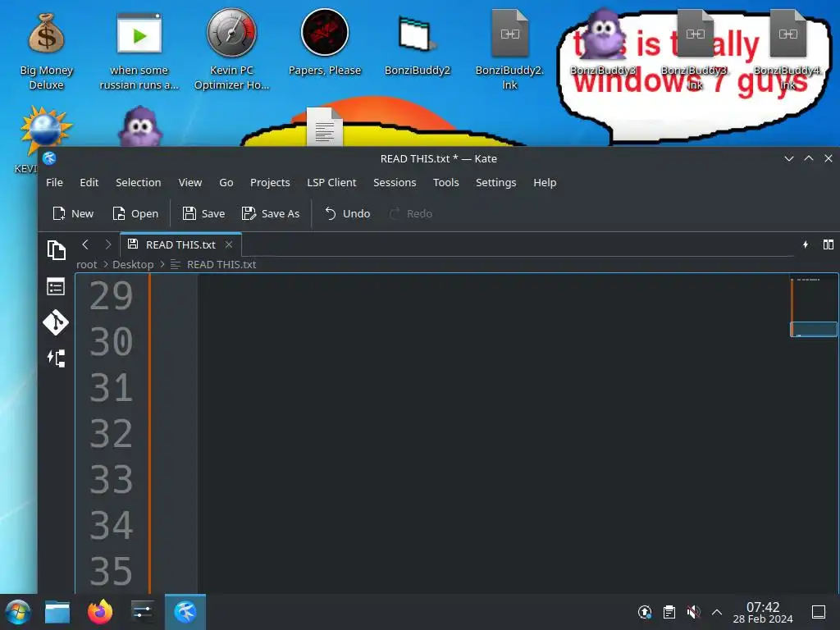Click the minimap scrollbar viewport box
The width and height of the screenshot is (840, 630).
813,329
